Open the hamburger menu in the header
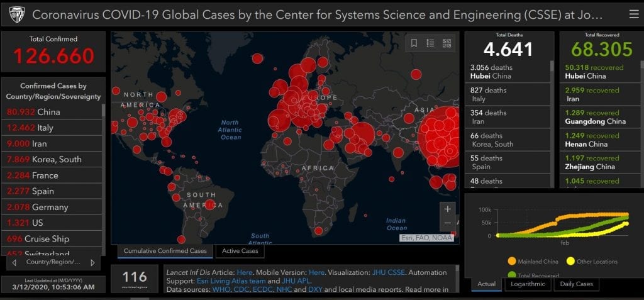644x300 pixels. point(633,14)
